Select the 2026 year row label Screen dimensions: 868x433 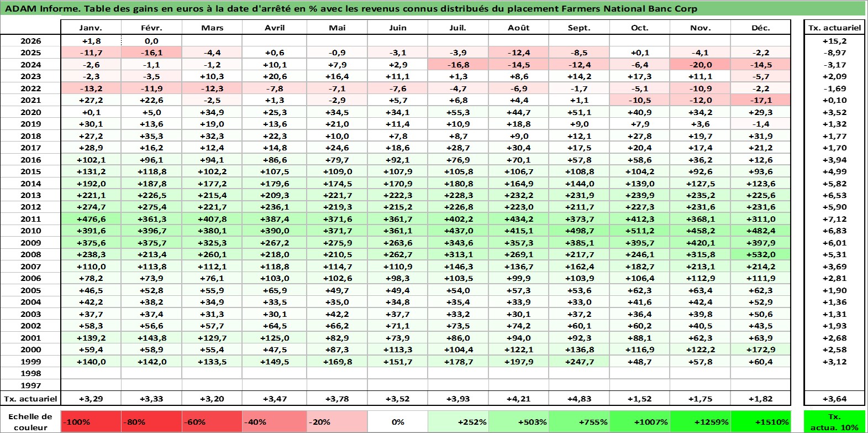[30, 41]
